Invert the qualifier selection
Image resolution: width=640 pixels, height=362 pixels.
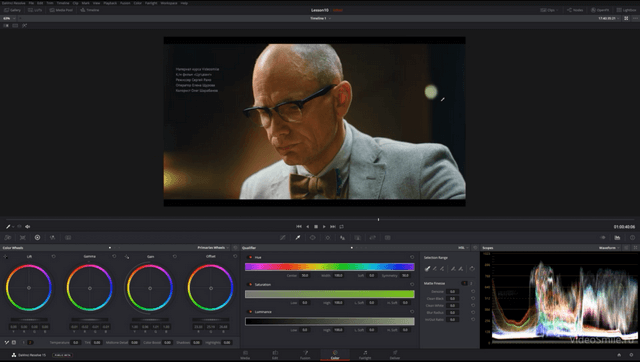(x=472, y=269)
